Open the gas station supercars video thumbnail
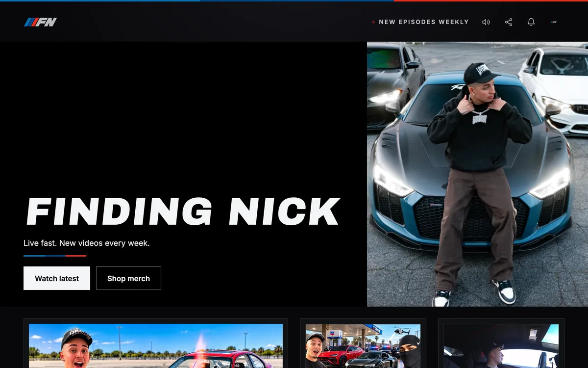The height and width of the screenshot is (368, 588). 363,346
